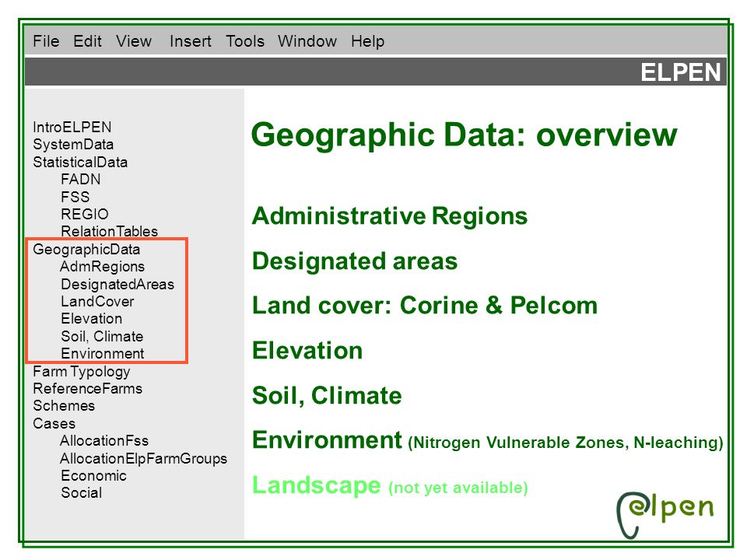
Task: Open ReferenceFarms entry
Action: pos(88,389)
